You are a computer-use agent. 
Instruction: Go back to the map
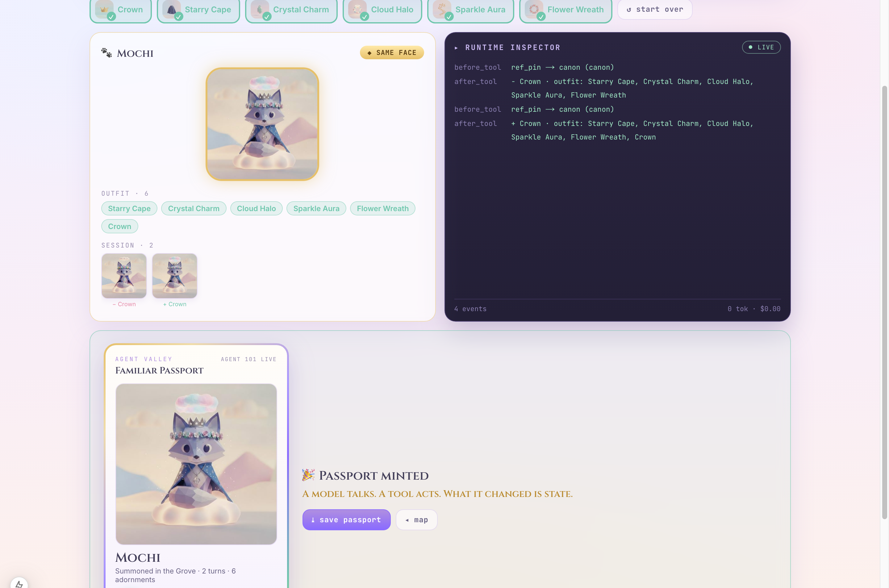click(417, 520)
